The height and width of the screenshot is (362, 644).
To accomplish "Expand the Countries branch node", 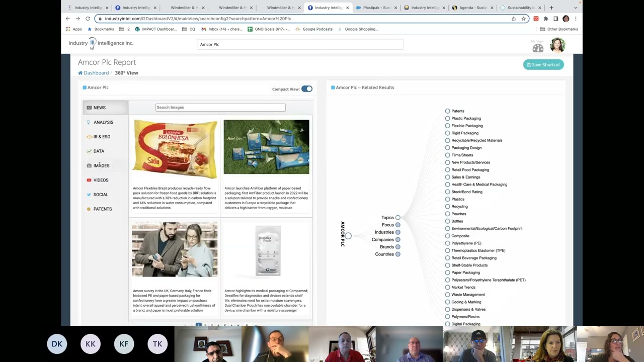I will [x=397, y=254].
